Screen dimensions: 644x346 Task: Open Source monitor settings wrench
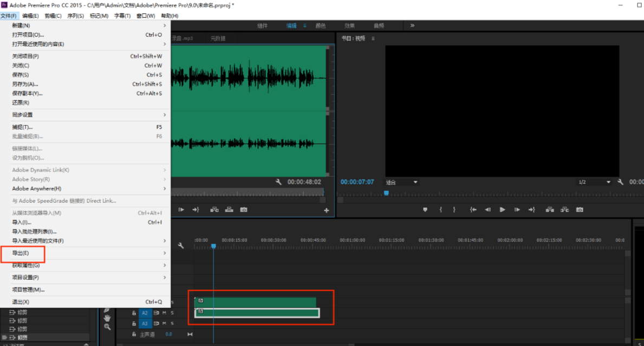click(x=278, y=182)
